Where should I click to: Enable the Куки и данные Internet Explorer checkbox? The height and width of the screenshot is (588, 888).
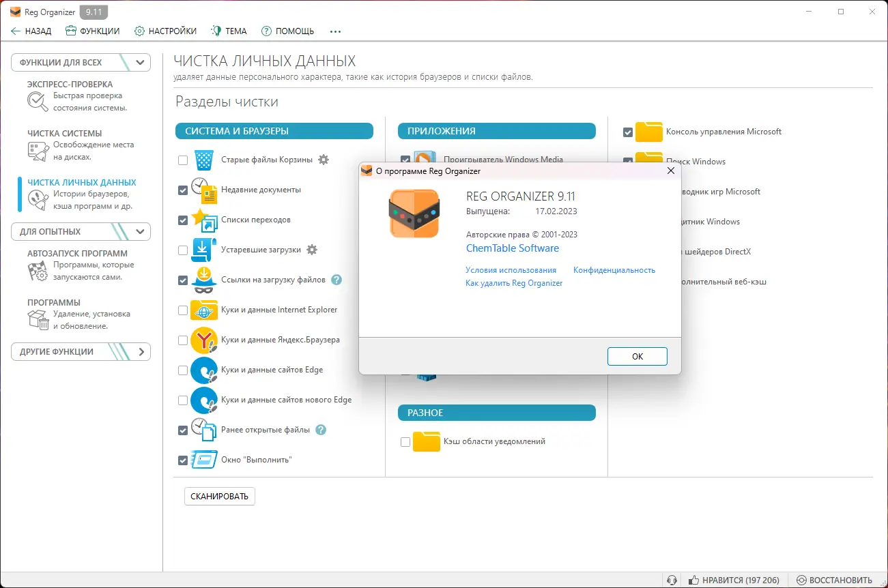click(x=182, y=310)
